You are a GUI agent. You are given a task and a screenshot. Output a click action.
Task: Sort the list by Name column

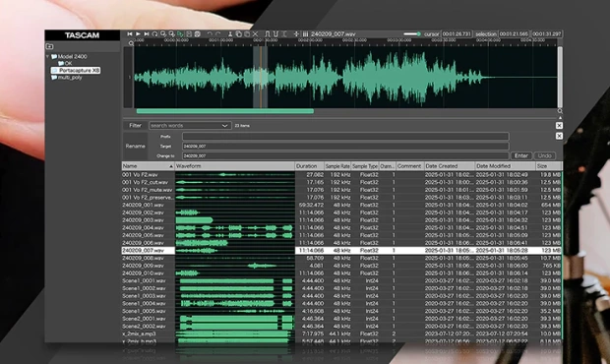coord(148,166)
